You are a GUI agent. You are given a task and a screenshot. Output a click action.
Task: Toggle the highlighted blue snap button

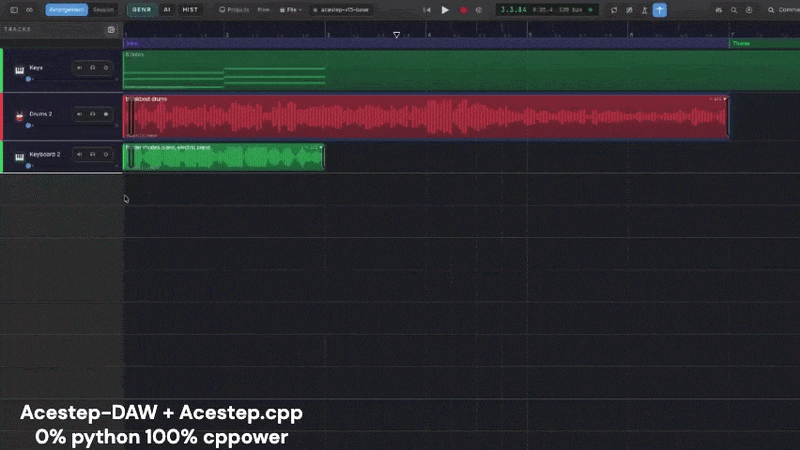point(660,10)
